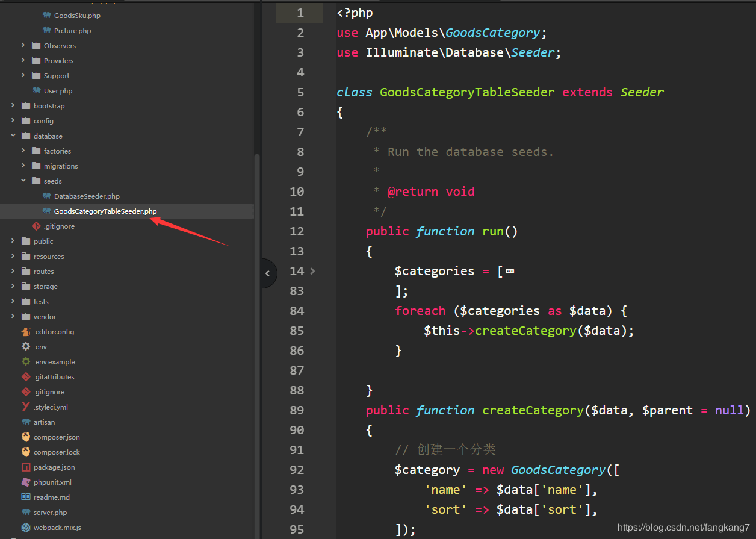Viewport: 756px width, 539px height.
Task: Click the PHP icon beside User.php
Action: (x=37, y=91)
